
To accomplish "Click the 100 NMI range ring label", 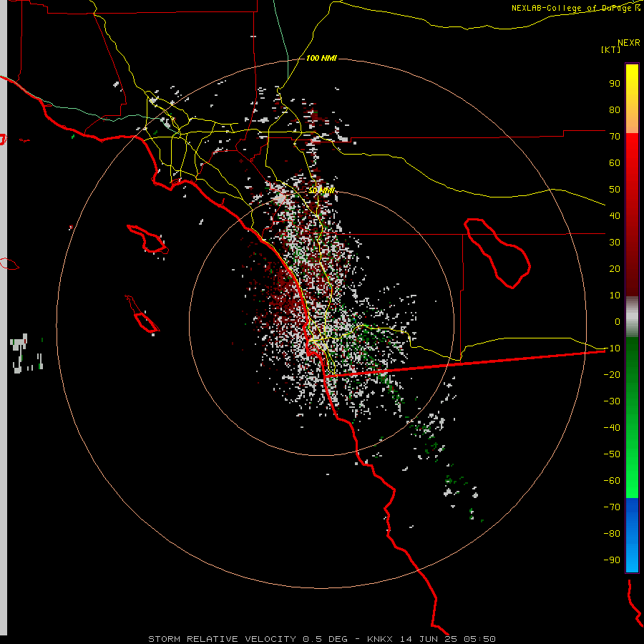I will point(321,58).
